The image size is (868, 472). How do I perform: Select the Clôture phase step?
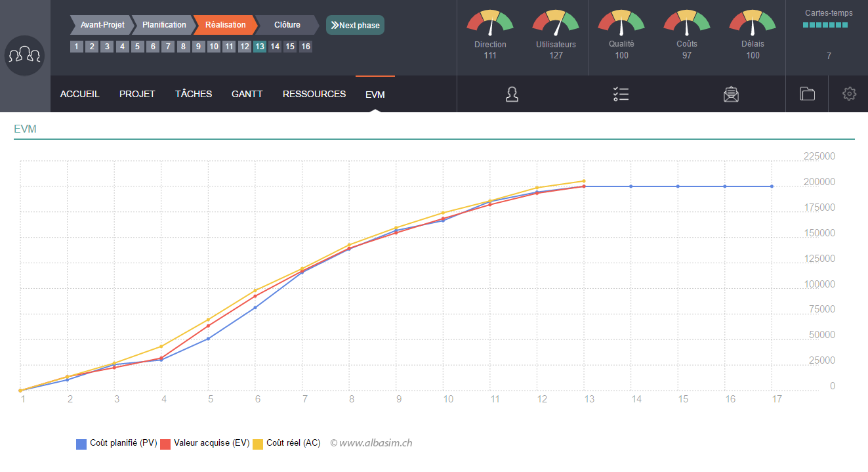point(287,25)
